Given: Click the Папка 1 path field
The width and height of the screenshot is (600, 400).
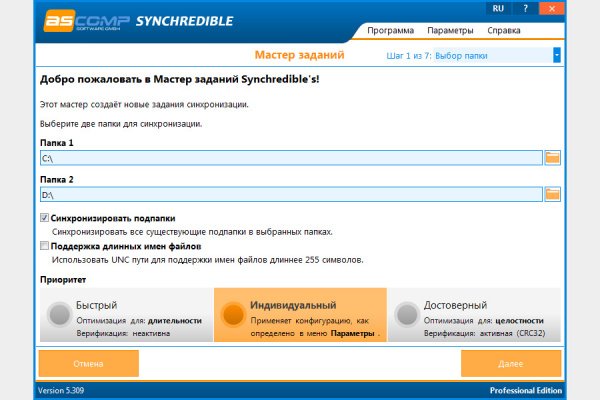Looking at the screenshot, I should (x=291, y=158).
